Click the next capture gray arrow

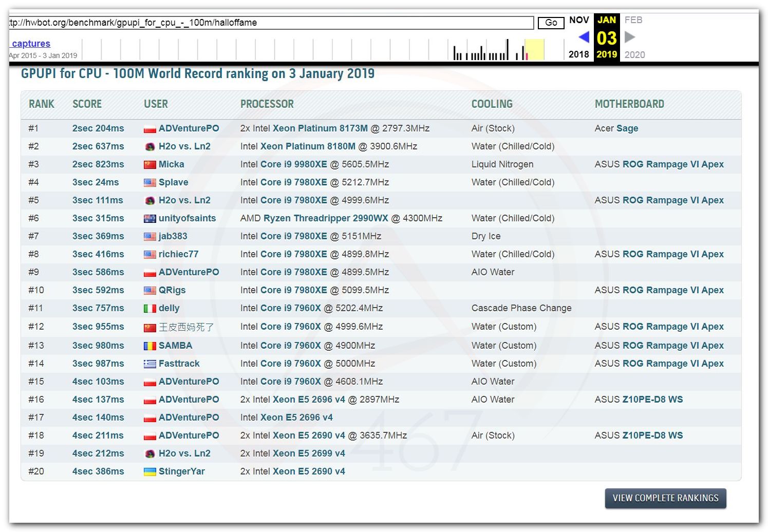click(630, 37)
